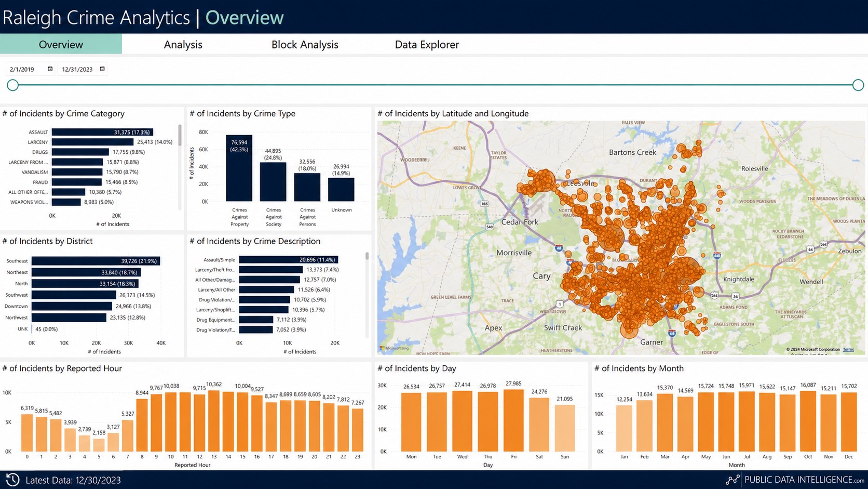Select the Unknown crime type column
The width and height of the screenshot is (868, 489).
click(341, 190)
